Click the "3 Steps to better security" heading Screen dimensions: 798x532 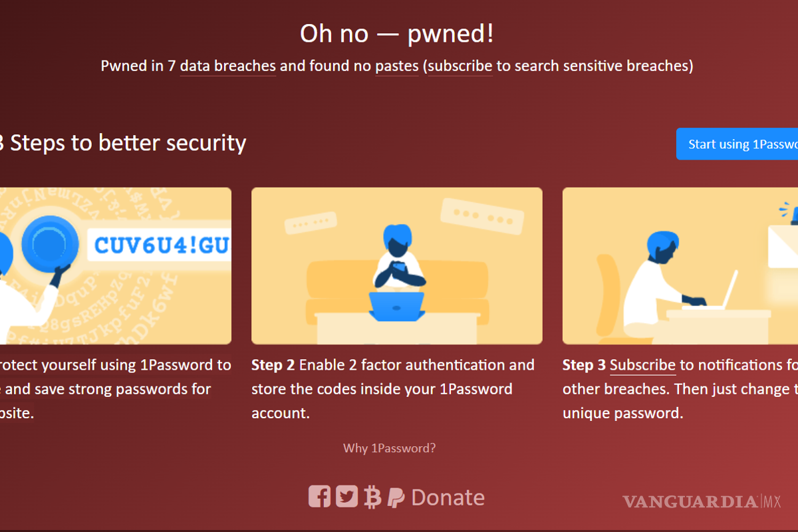123,142
